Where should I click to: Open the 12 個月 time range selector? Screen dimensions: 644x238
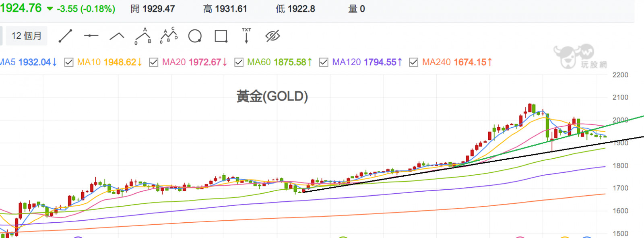pyautogui.click(x=26, y=36)
